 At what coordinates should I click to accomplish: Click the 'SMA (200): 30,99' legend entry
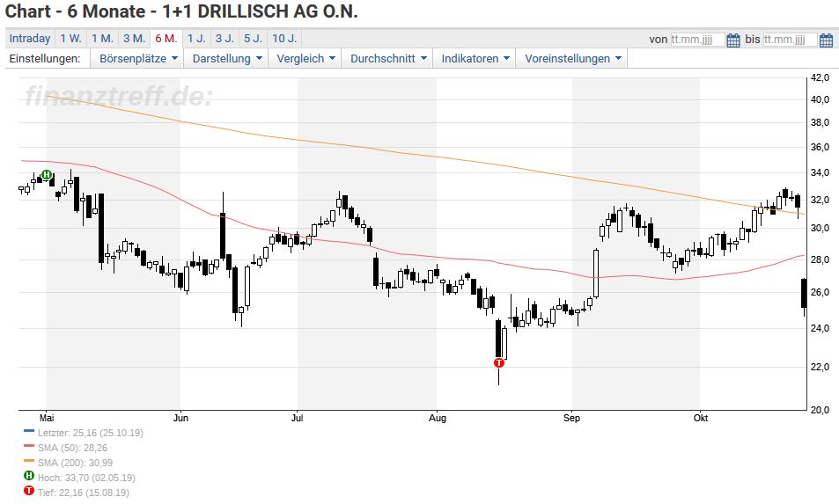75,463
